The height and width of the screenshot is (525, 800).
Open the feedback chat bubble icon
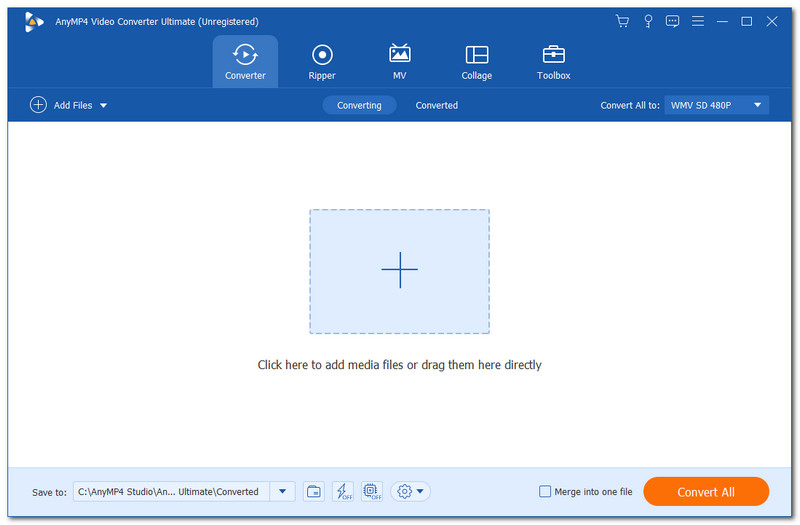(672, 21)
